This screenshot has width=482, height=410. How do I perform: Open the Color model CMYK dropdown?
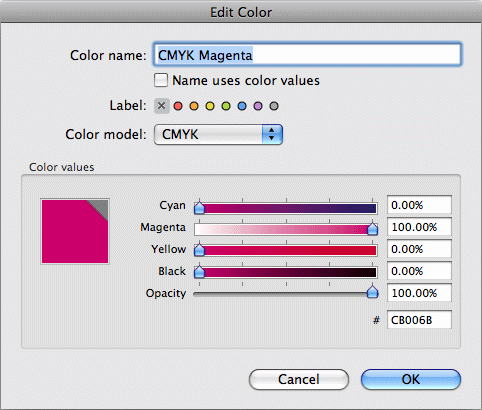coord(218,135)
